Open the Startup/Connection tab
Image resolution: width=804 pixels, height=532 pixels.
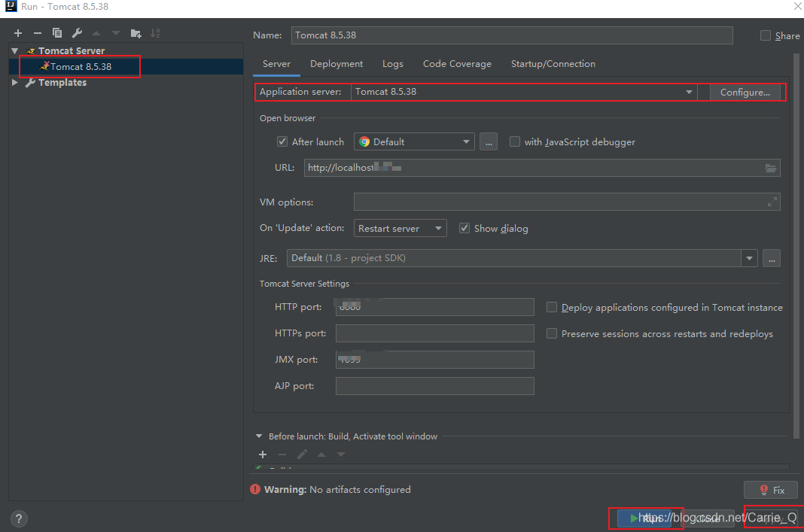tap(553, 64)
